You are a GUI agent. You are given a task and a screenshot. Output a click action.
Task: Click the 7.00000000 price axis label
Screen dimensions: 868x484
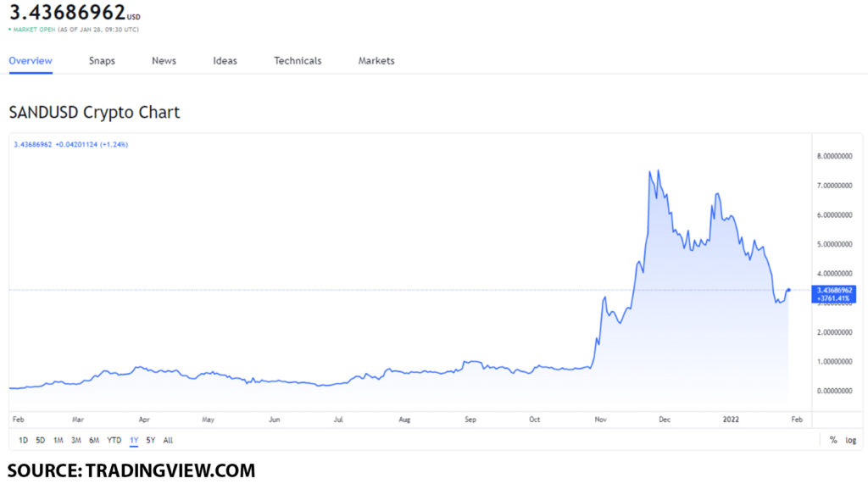(x=835, y=186)
